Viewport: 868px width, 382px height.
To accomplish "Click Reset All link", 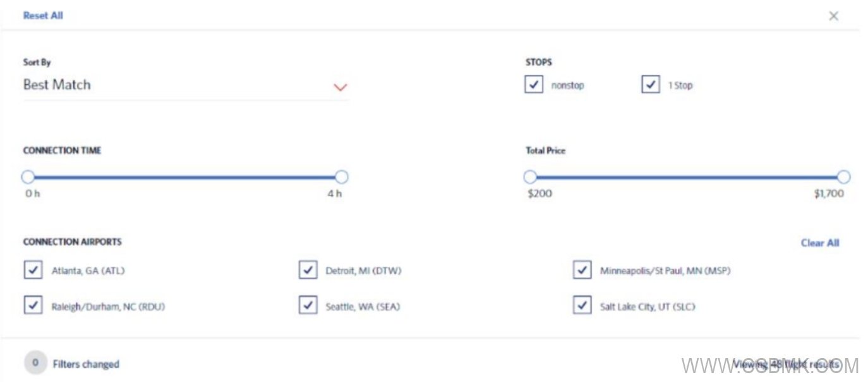I will point(43,16).
